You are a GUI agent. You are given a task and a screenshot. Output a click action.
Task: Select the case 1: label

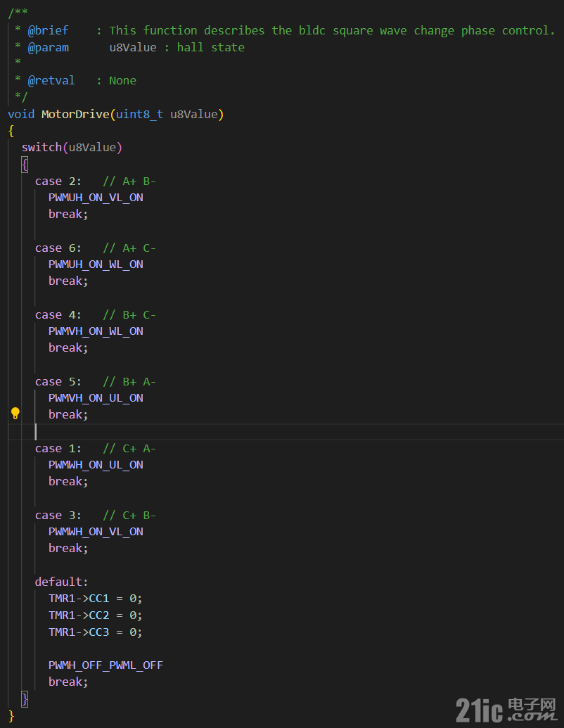(x=58, y=449)
